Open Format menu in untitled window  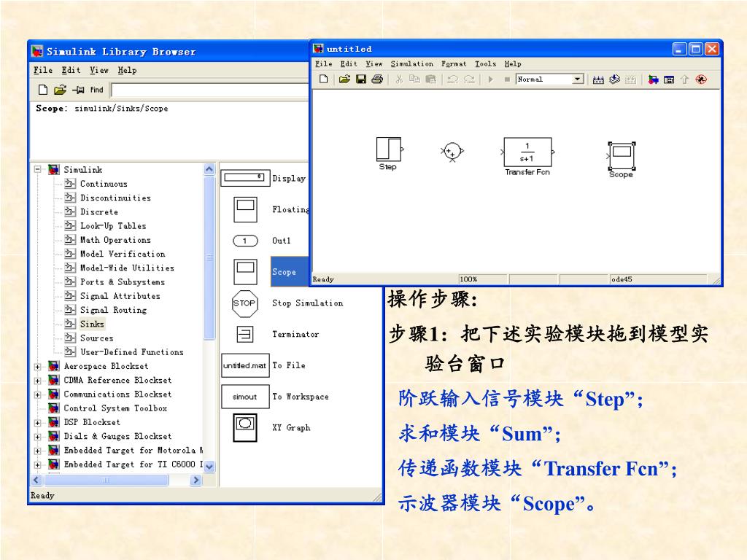coord(454,64)
